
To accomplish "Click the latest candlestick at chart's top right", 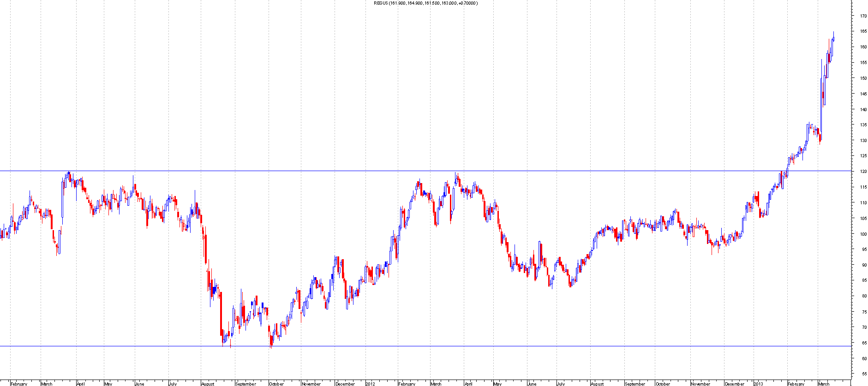I will (833, 39).
